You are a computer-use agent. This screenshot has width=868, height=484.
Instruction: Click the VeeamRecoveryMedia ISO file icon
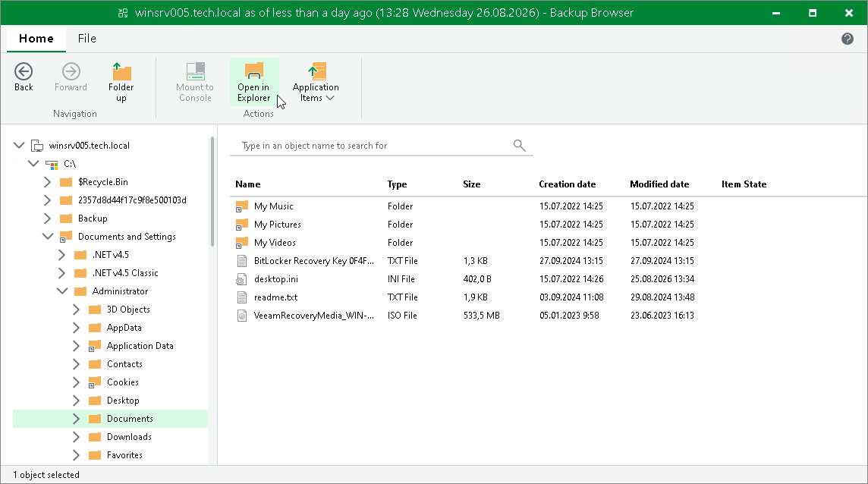point(242,316)
